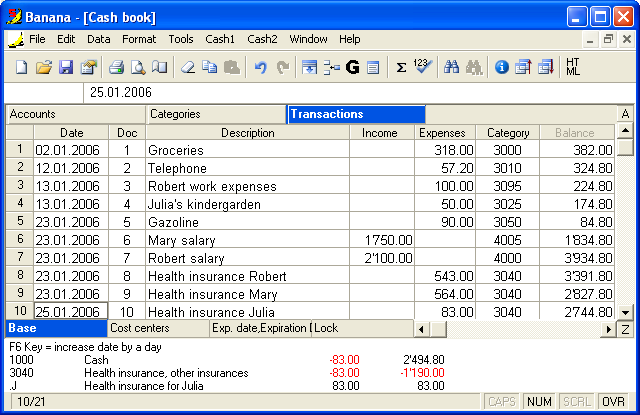Click the Sigma recalculate icon

tap(401, 67)
